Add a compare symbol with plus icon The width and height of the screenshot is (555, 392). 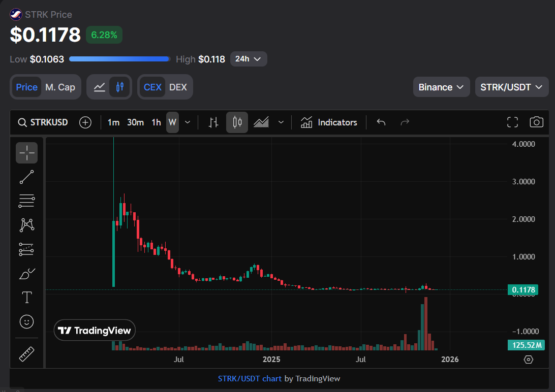[85, 122]
